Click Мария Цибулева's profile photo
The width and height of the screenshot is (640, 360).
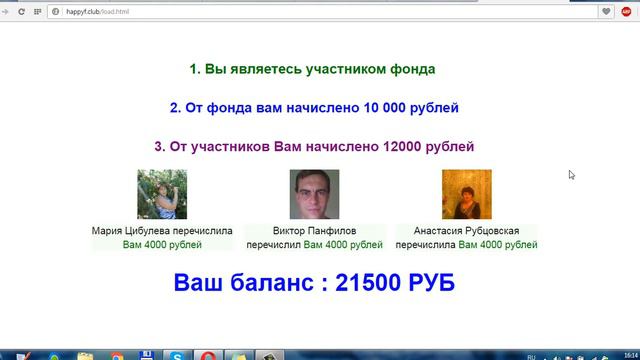(x=162, y=194)
